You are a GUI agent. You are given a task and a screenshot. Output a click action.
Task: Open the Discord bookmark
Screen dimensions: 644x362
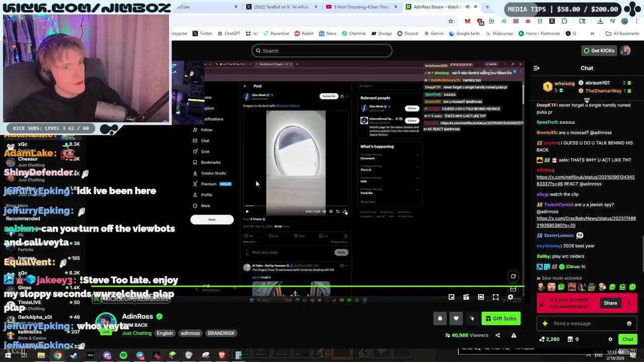pos(408,34)
